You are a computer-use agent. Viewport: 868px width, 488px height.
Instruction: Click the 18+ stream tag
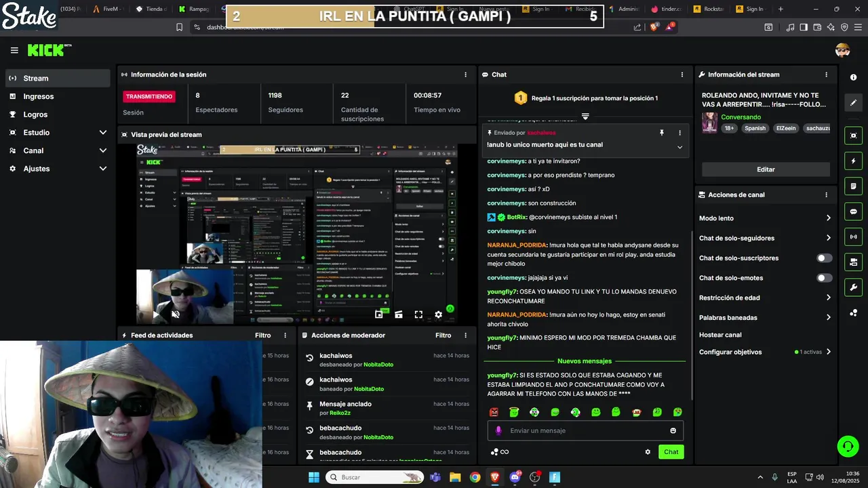point(729,128)
